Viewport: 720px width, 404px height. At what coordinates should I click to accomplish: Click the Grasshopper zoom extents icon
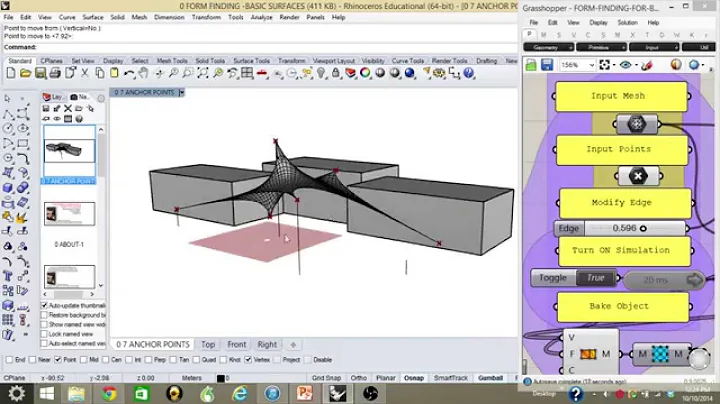(x=605, y=65)
